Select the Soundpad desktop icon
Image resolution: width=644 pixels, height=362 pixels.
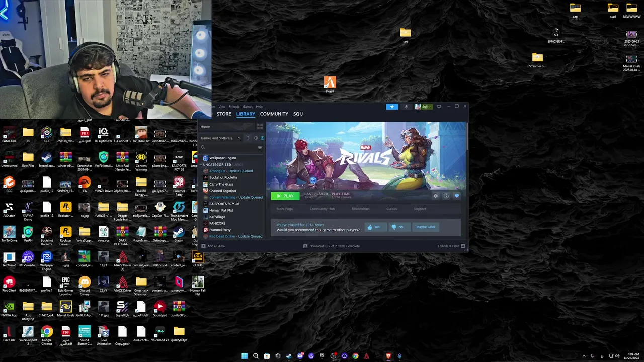point(160,309)
